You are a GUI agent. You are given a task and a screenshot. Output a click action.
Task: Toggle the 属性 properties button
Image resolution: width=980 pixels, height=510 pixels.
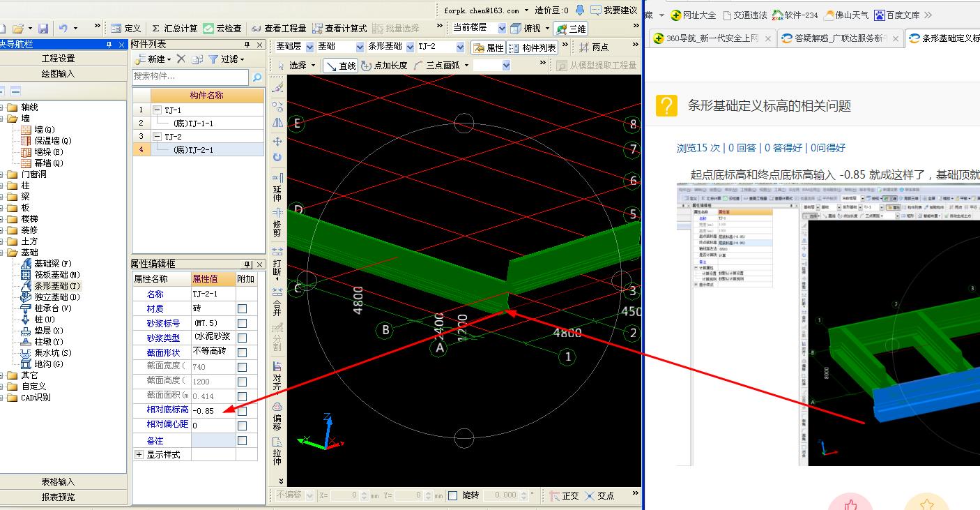[x=488, y=47]
